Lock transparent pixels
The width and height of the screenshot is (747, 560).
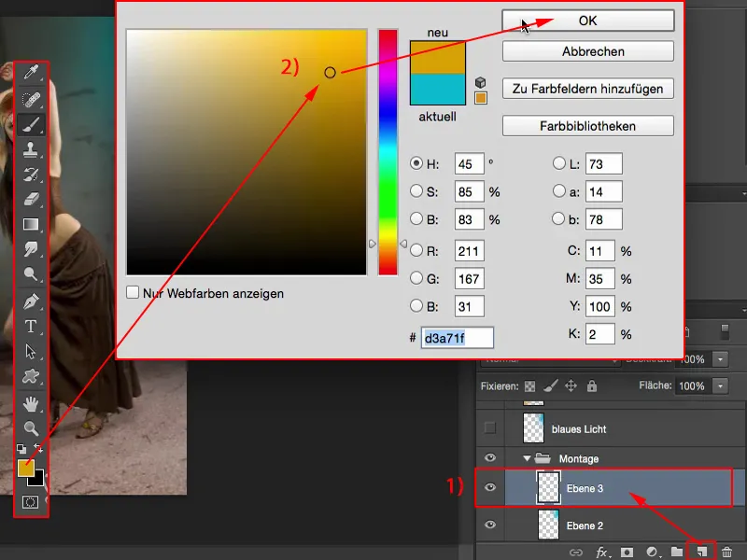tap(529, 386)
